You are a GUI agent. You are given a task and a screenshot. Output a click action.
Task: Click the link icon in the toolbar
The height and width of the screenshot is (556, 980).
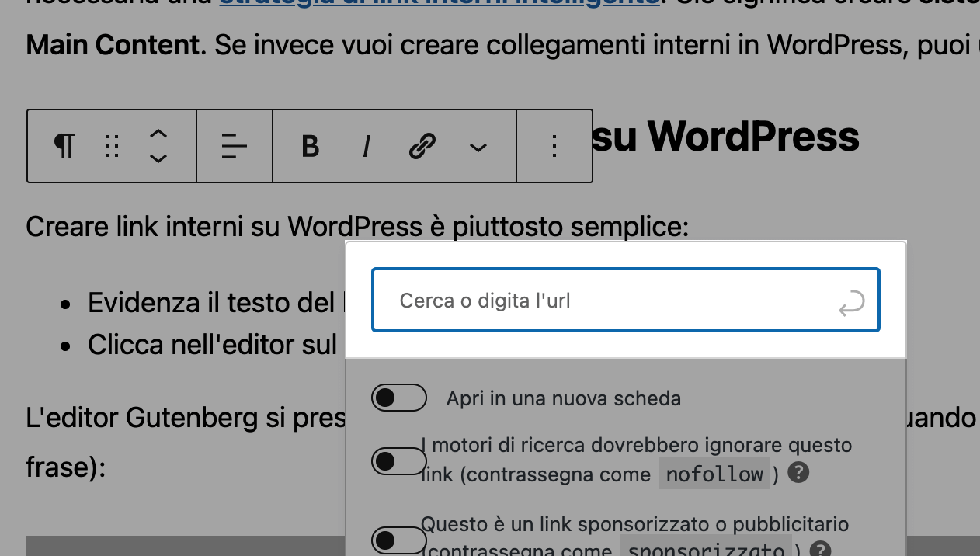[x=422, y=146]
